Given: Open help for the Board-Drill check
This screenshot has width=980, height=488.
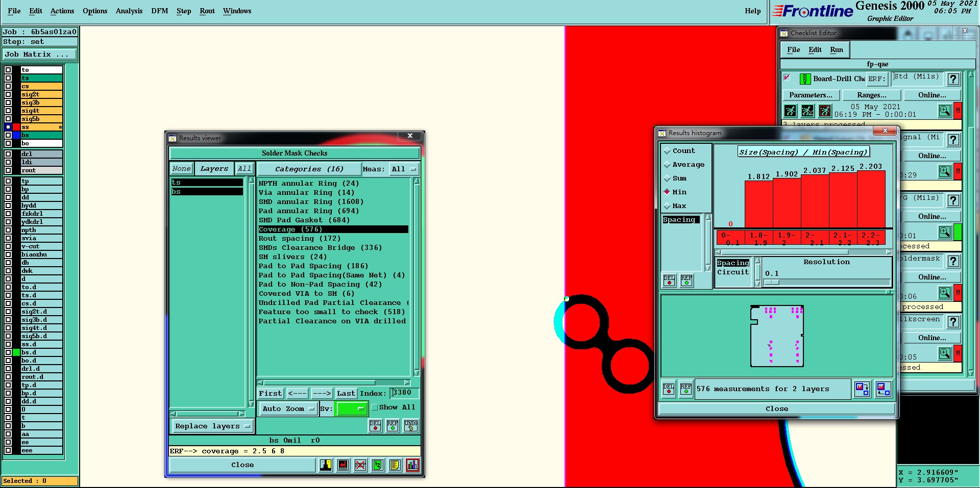Looking at the screenshot, I should (953, 79).
